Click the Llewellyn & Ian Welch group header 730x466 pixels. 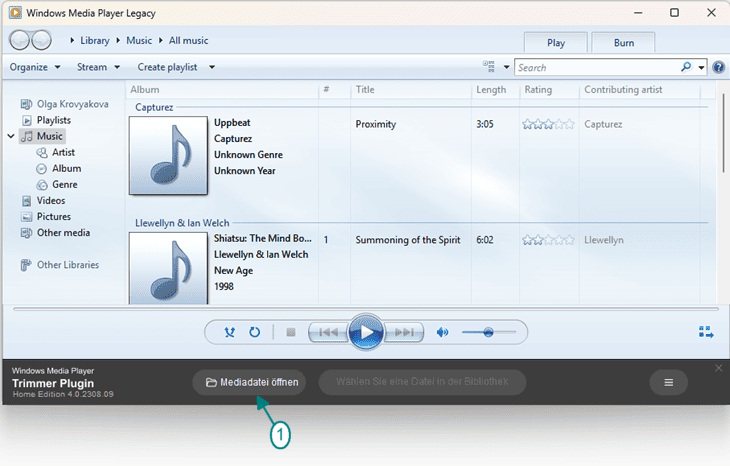point(182,223)
